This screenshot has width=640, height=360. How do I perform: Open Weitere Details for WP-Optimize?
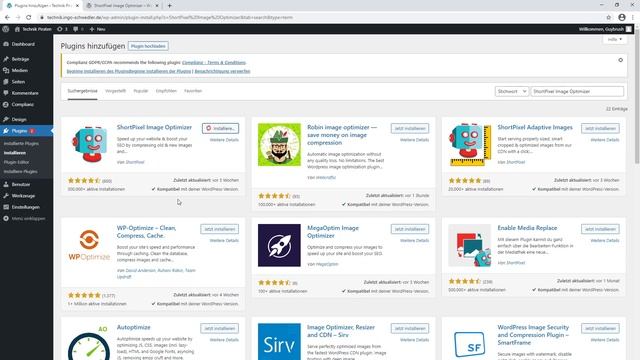(224, 240)
